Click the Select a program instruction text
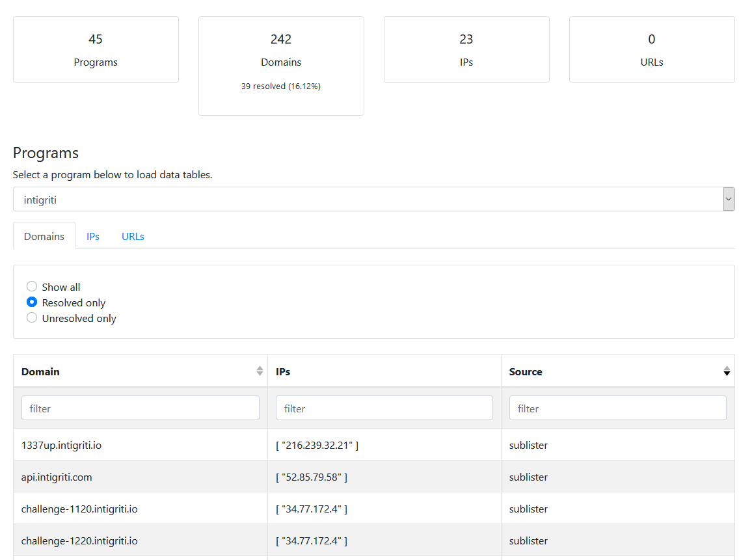The width and height of the screenshot is (752, 560). [x=113, y=174]
